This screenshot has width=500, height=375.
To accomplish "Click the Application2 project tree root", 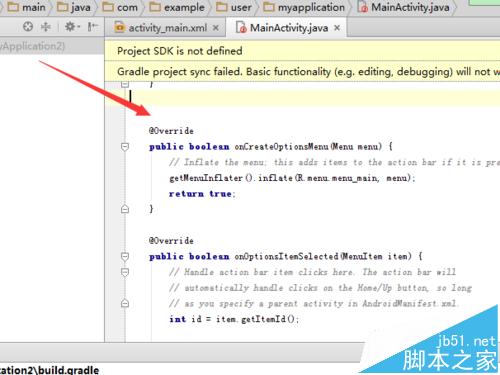I will click(33, 46).
